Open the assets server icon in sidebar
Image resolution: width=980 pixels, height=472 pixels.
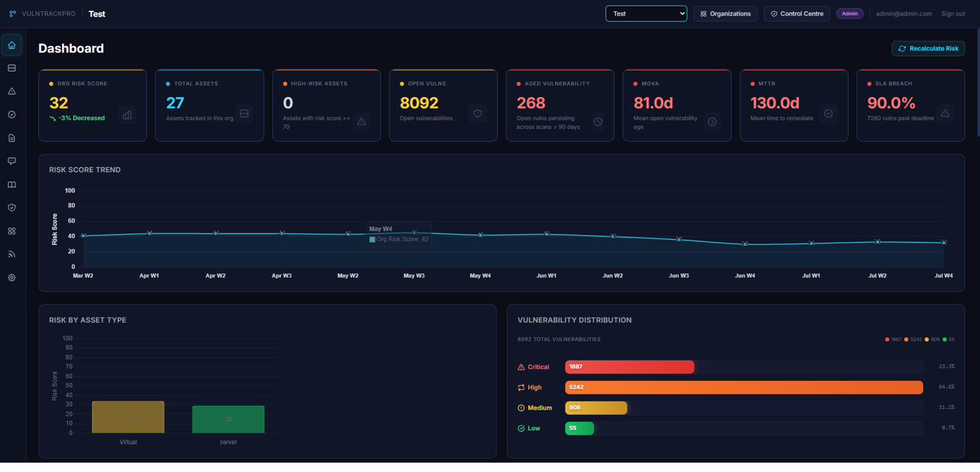click(x=11, y=67)
